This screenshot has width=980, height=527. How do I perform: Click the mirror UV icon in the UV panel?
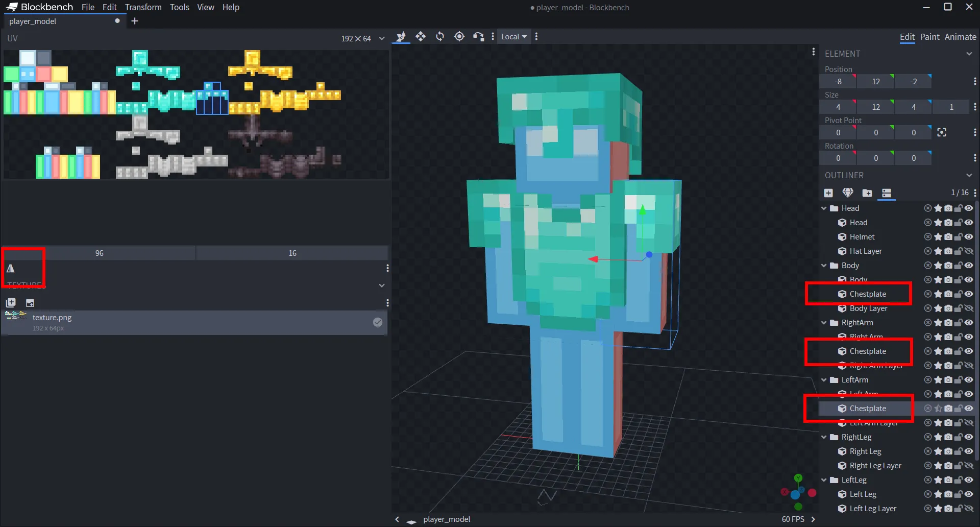click(x=11, y=269)
